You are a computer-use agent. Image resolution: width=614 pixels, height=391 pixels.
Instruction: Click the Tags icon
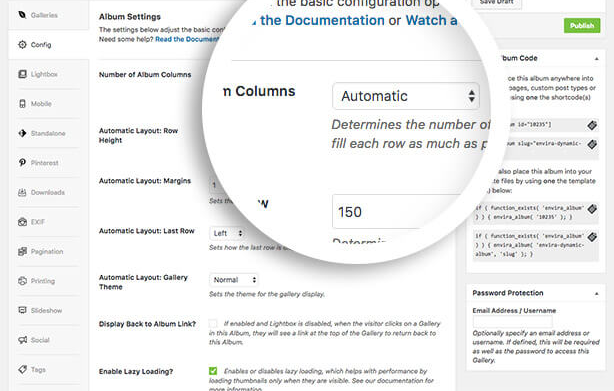pyautogui.click(x=22, y=369)
